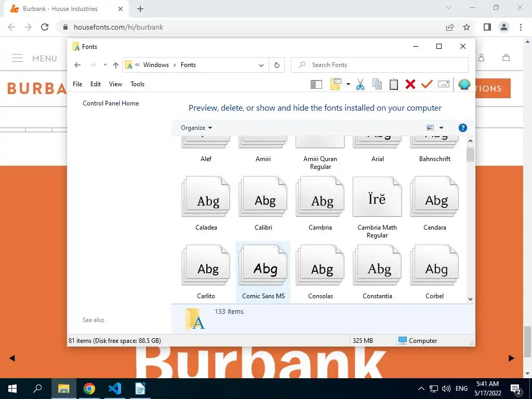Go back in Fonts explorer window

pos(77,65)
